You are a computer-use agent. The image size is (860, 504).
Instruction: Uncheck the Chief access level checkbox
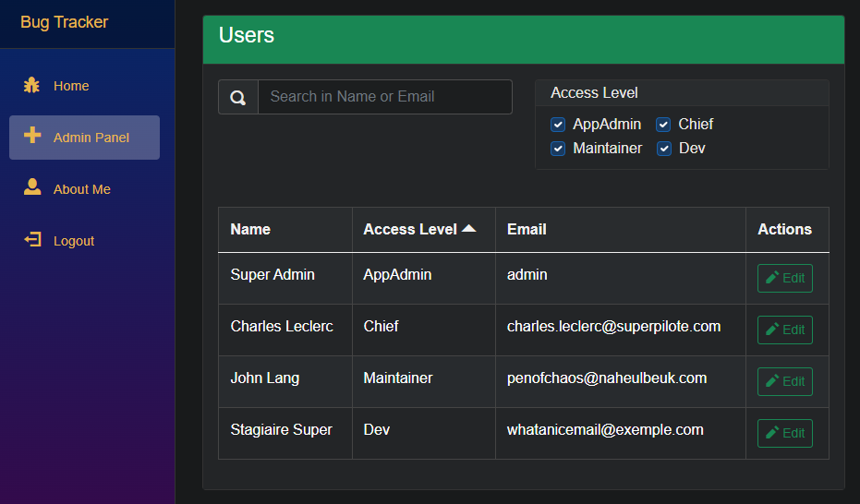pos(663,125)
